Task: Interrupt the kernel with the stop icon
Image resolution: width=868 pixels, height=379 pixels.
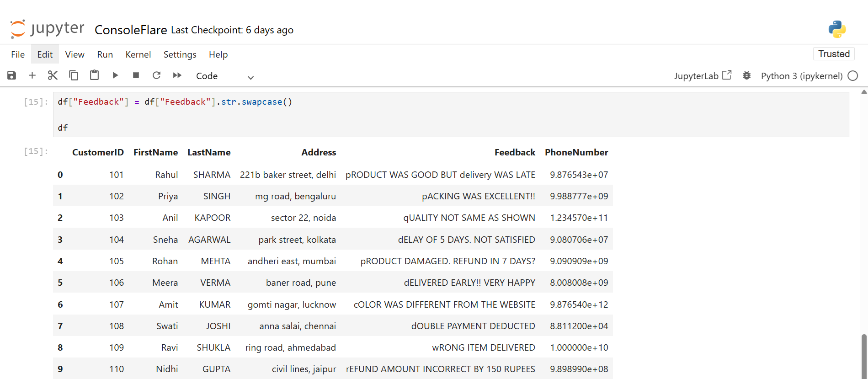Action: coord(136,75)
